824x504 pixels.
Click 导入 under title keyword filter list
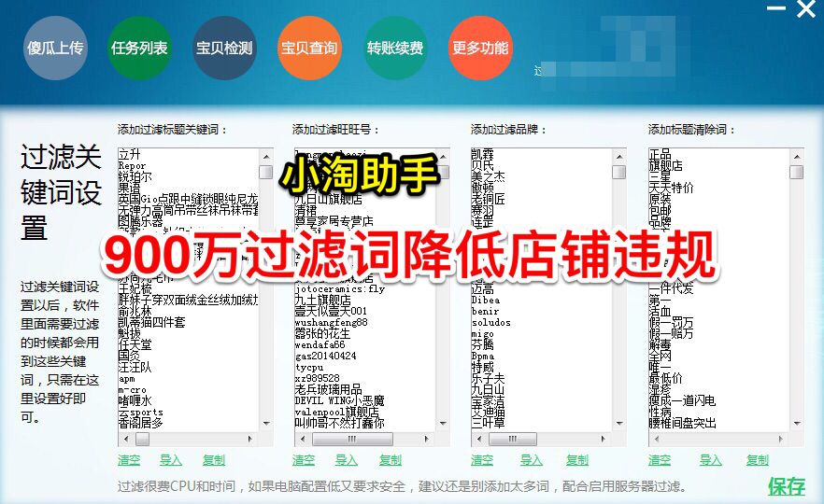coord(171,460)
